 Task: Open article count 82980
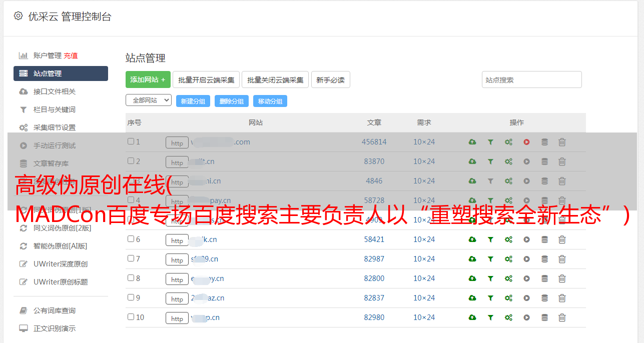click(x=374, y=317)
